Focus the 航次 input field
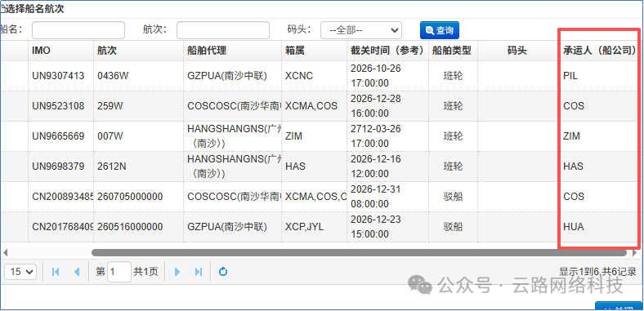The height and width of the screenshot is (311, 644). coord(223,30)
